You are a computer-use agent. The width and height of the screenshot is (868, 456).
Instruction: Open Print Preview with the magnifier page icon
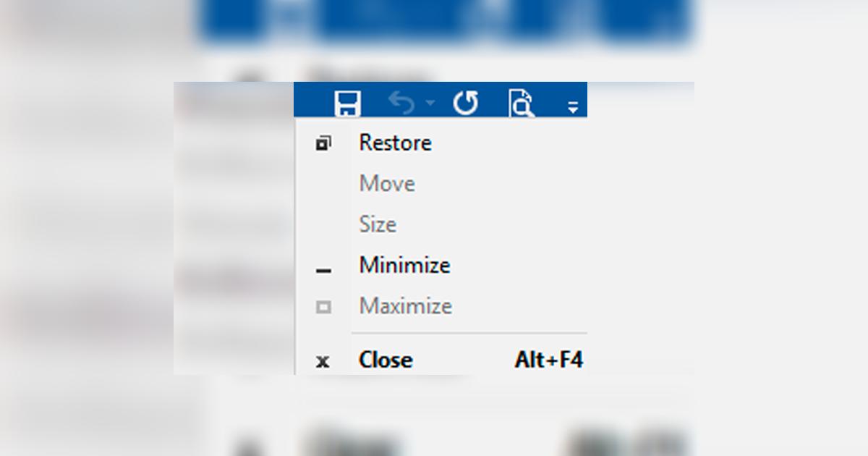(x=521, y=104)
